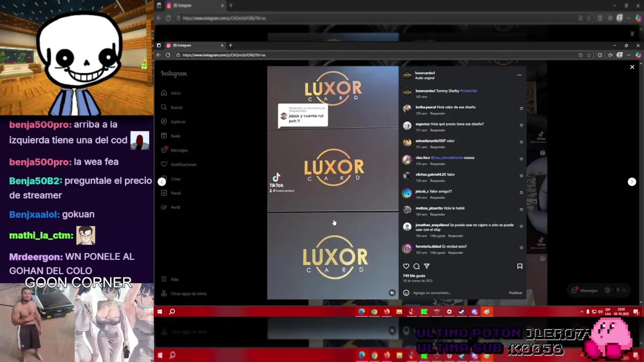Bookmark page with star icon in address bar

click(590, 55)
